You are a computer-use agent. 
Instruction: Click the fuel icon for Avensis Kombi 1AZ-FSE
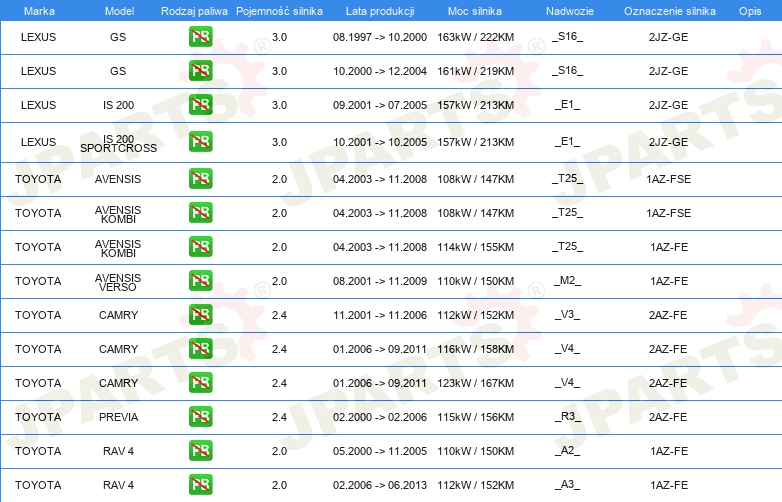[x=200, y=212]
